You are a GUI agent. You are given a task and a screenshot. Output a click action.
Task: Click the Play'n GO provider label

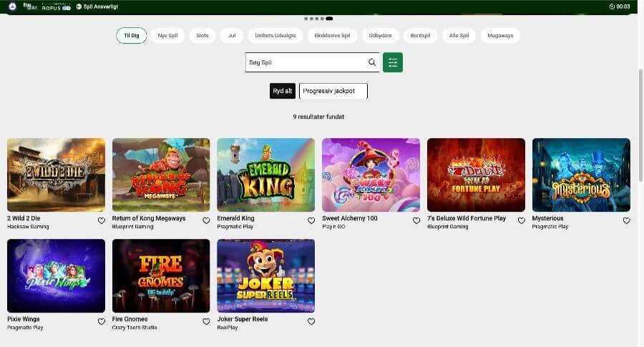point(333,227)
